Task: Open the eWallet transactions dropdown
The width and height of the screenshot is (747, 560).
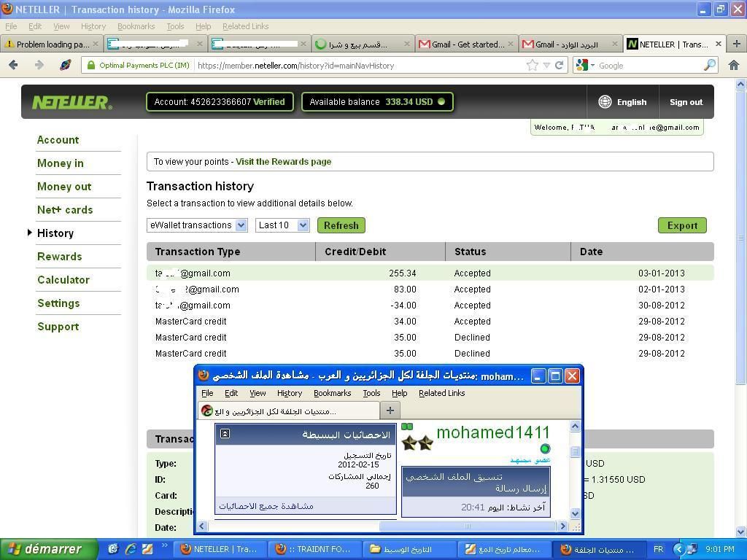Action: pos(197,225)
